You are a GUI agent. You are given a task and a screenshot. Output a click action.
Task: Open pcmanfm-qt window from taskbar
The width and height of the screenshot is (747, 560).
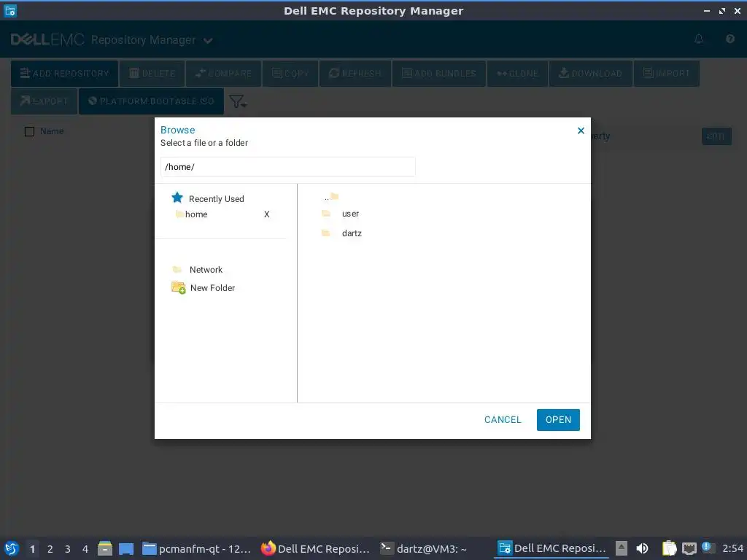[197, 549]
